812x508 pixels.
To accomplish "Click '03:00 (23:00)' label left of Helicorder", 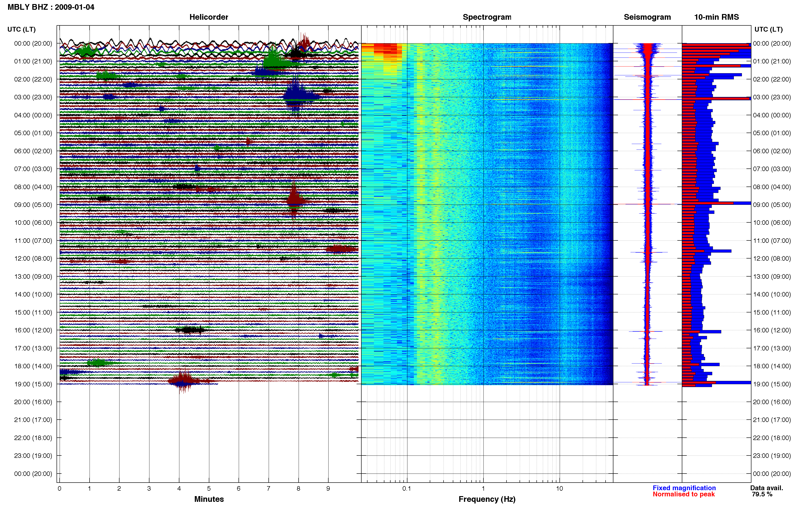I will [33, 97].
